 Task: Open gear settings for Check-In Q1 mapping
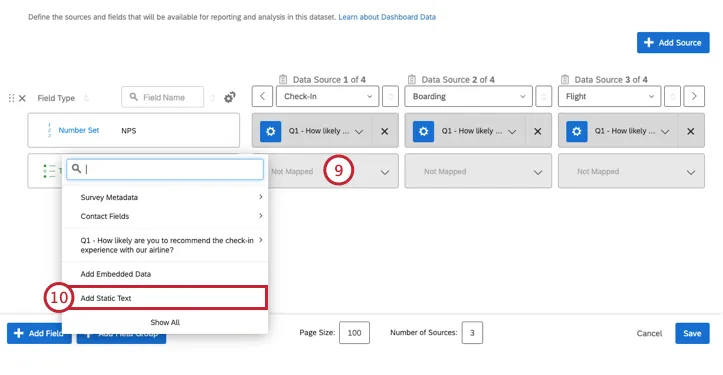tap(271, 131)
